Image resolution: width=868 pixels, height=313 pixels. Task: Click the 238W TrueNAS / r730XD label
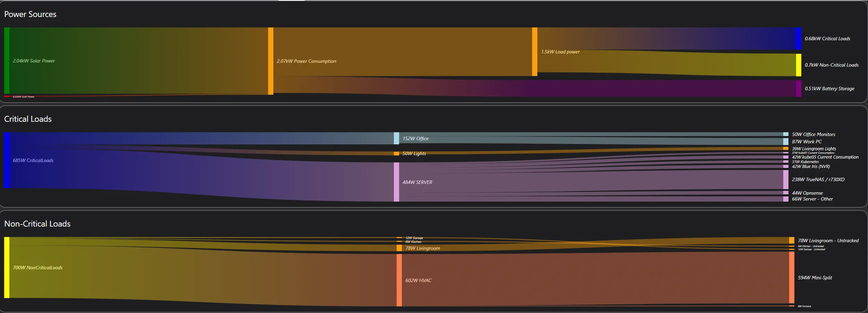(818, 179)
